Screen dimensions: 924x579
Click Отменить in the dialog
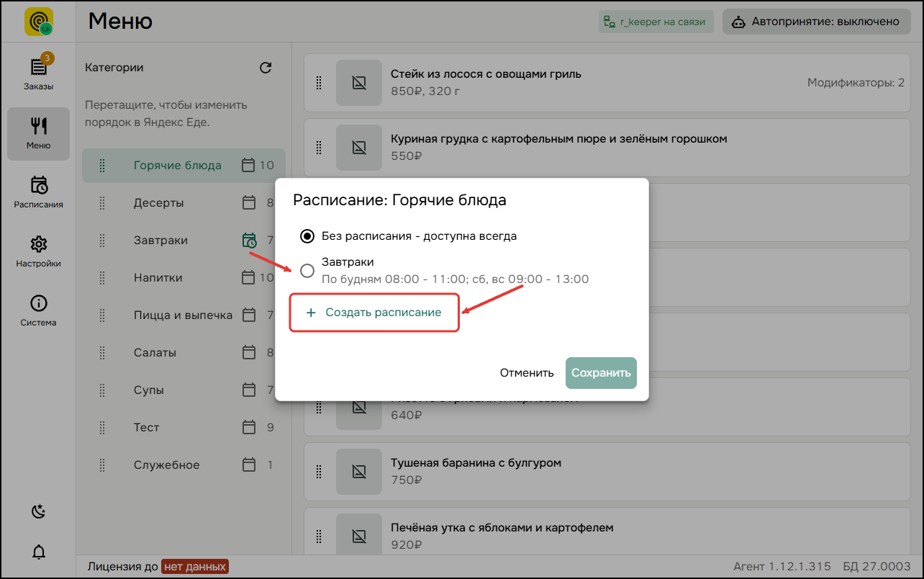[x=527, y=373]
